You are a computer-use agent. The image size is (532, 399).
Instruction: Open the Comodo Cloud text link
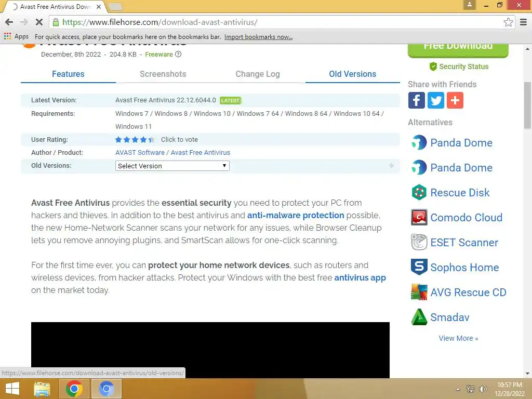pyautogui.click(x=466, y=218)
